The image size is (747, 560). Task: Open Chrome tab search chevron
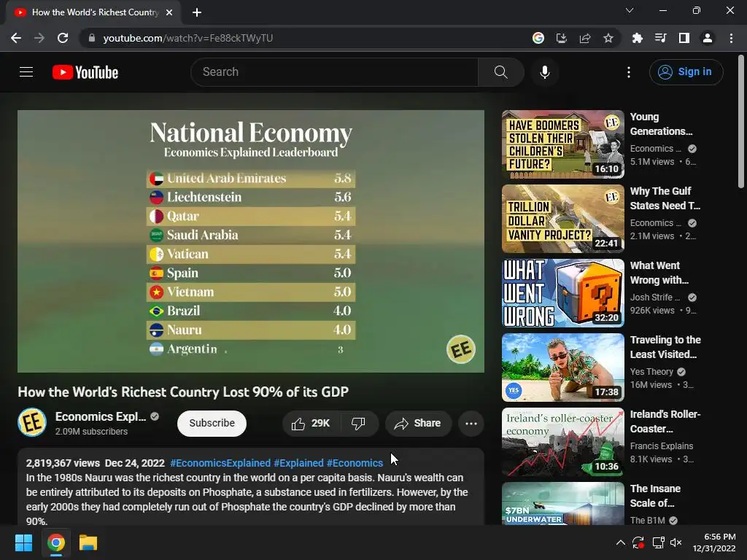coord(630,10)
